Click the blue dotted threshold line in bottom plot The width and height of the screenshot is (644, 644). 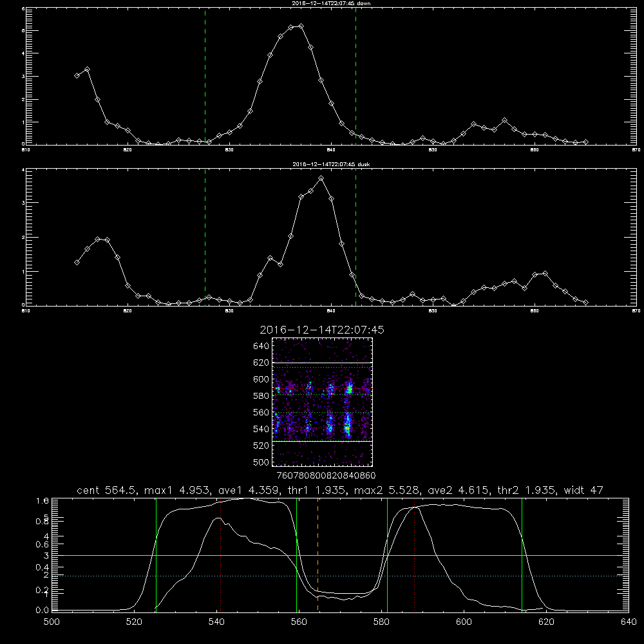click(x=340, y=576)
